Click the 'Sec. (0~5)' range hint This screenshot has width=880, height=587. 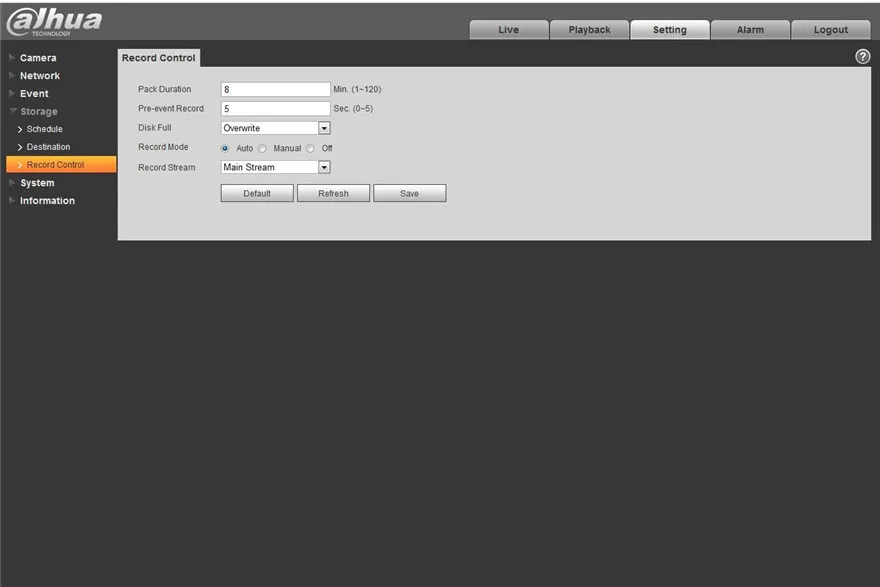(353, 108)
